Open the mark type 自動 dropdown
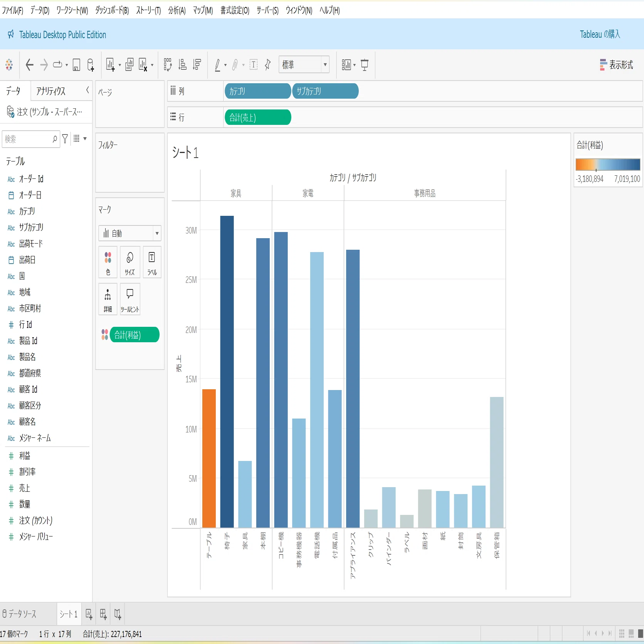The height and width of the screenshot is (644, 644). point(130,233)
